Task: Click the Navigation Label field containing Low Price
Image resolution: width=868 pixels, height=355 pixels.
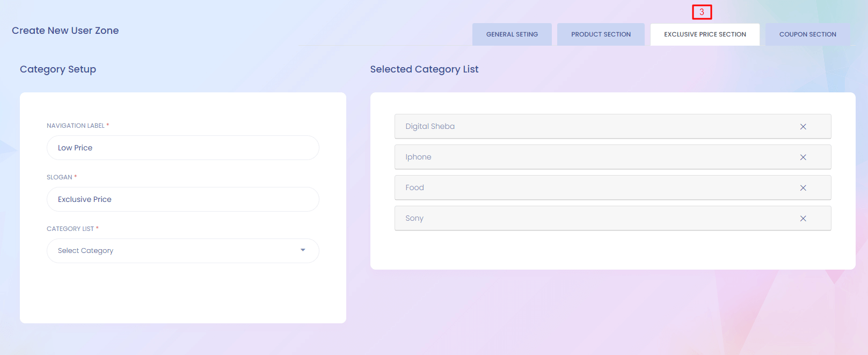Action: [183, 148]
